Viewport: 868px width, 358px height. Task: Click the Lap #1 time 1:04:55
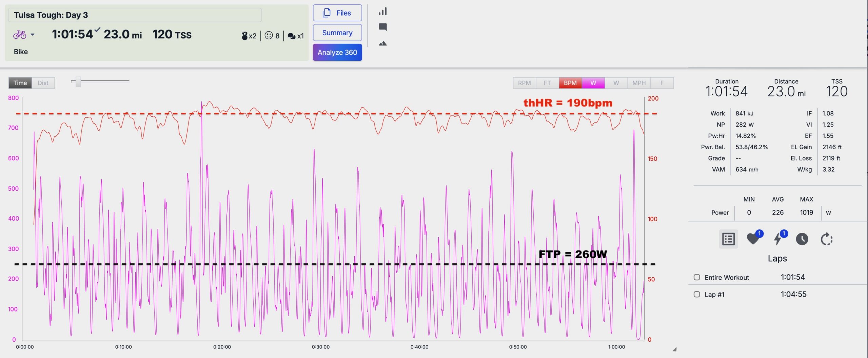793,294
